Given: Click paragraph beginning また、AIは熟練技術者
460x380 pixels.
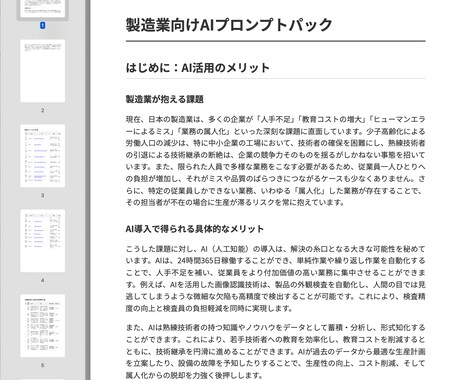Looking at the screenshot, I should (275, 351).
